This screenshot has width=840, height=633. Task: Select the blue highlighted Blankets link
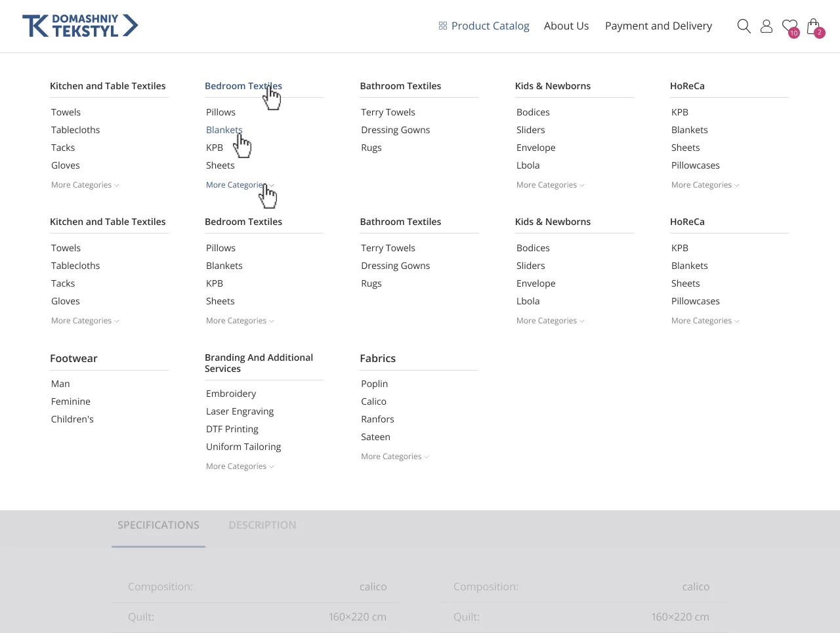(x=224, y=130)
